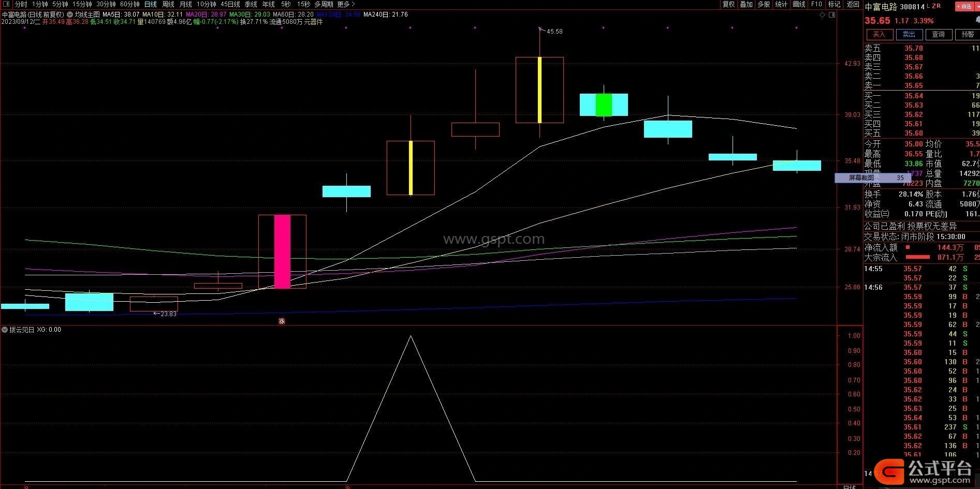Image resolution: width=980 pixels, height=489 pixels.
Task: Click the 卖出 sell button
Action: pyautogui.click(x=909, y=34)
